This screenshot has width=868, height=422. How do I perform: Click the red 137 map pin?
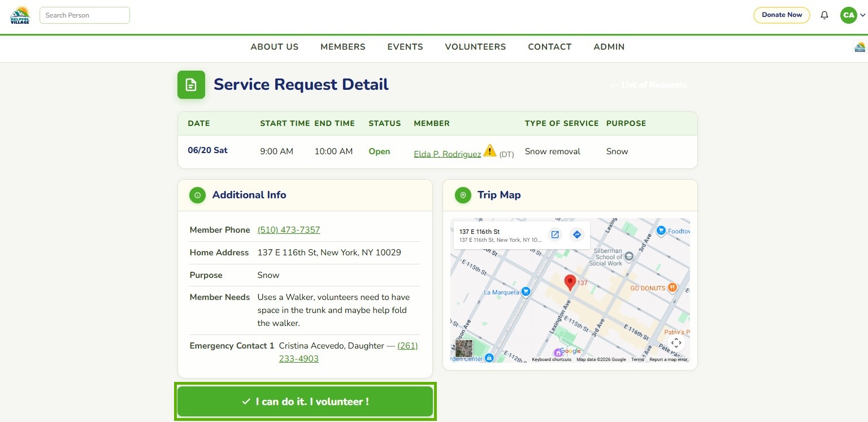[570, 282]
